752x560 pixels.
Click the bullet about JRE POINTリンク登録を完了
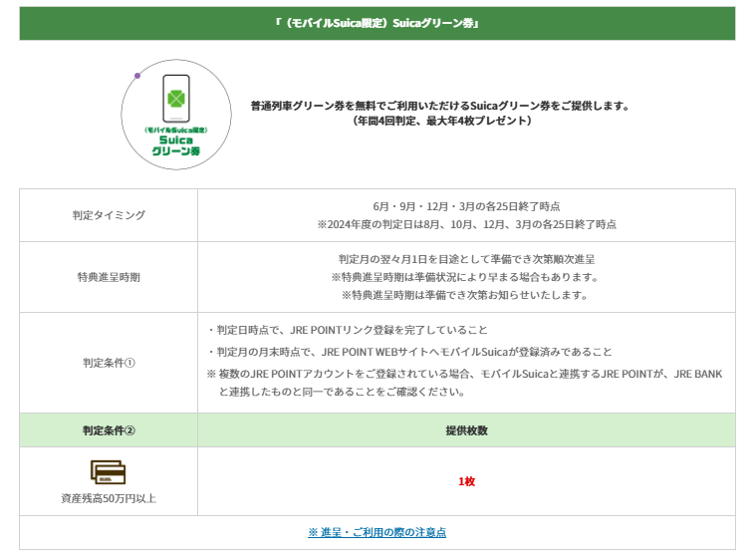point(348,330)
